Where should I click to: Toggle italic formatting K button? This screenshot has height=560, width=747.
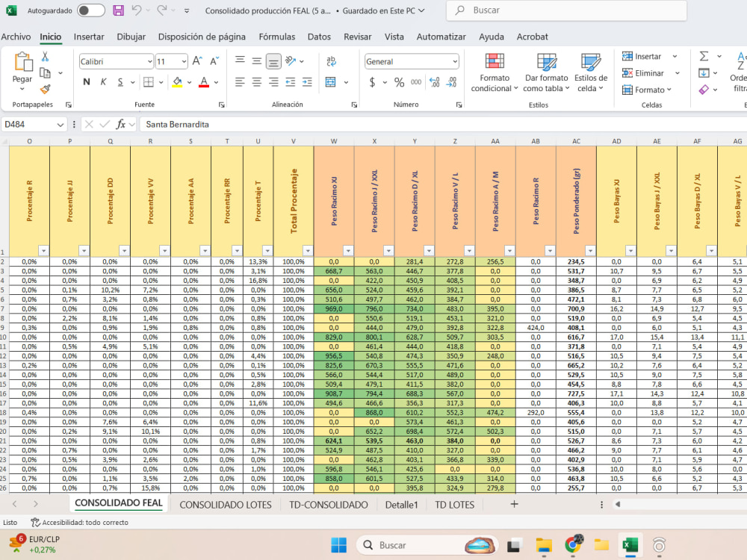pos(103,82)
